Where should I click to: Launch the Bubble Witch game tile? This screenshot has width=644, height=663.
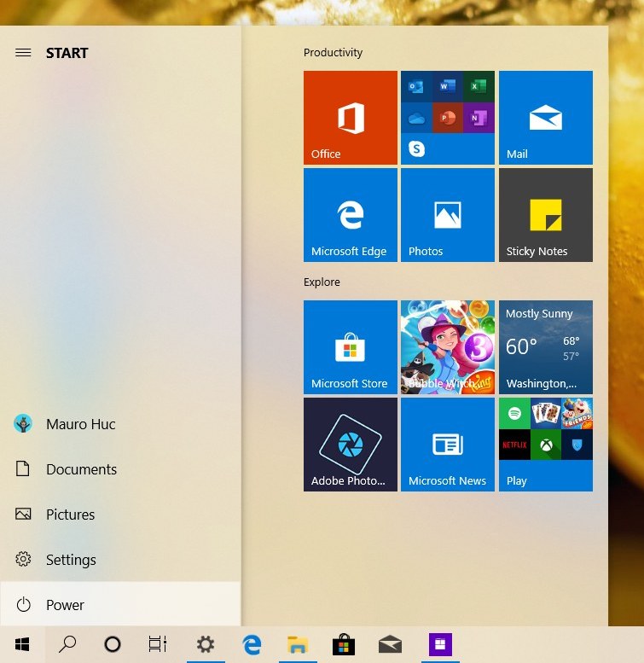[448, 347]
